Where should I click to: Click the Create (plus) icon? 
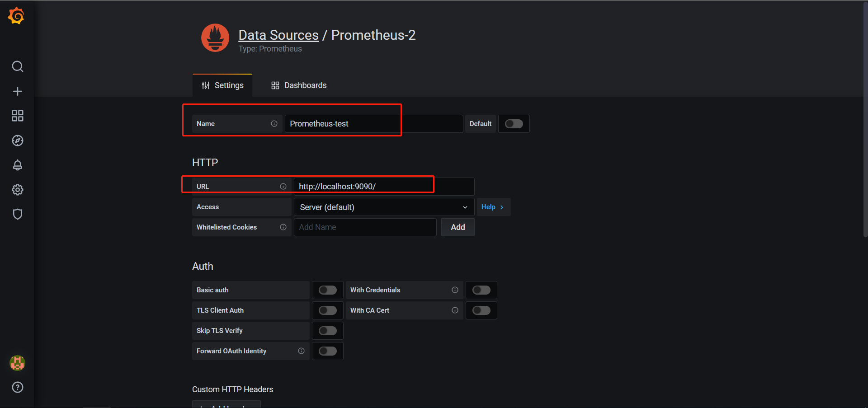point(17,91)
